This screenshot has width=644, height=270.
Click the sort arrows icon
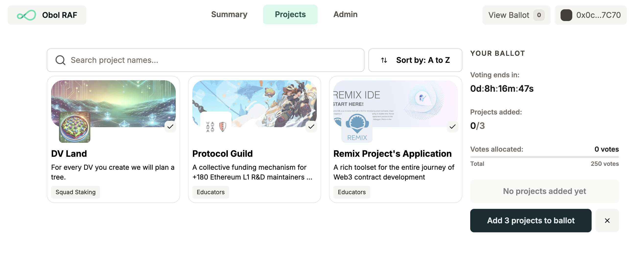click(x=384, y=60)
